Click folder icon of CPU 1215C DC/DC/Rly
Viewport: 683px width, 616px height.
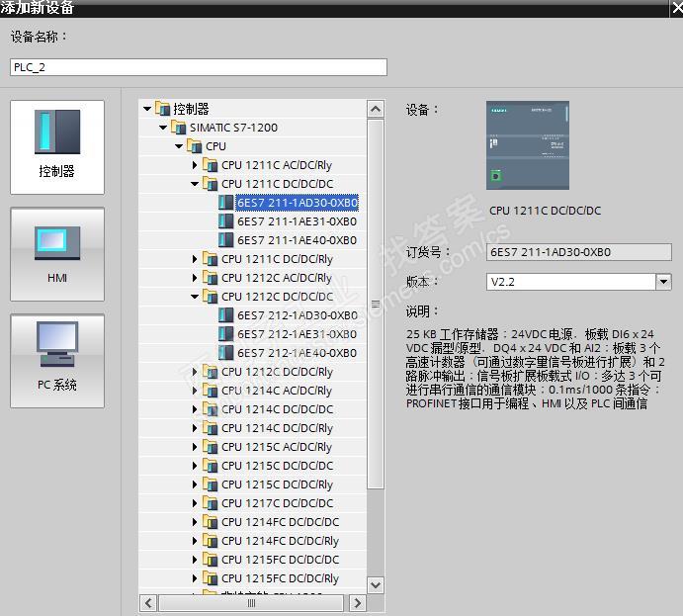coord(210,484)
